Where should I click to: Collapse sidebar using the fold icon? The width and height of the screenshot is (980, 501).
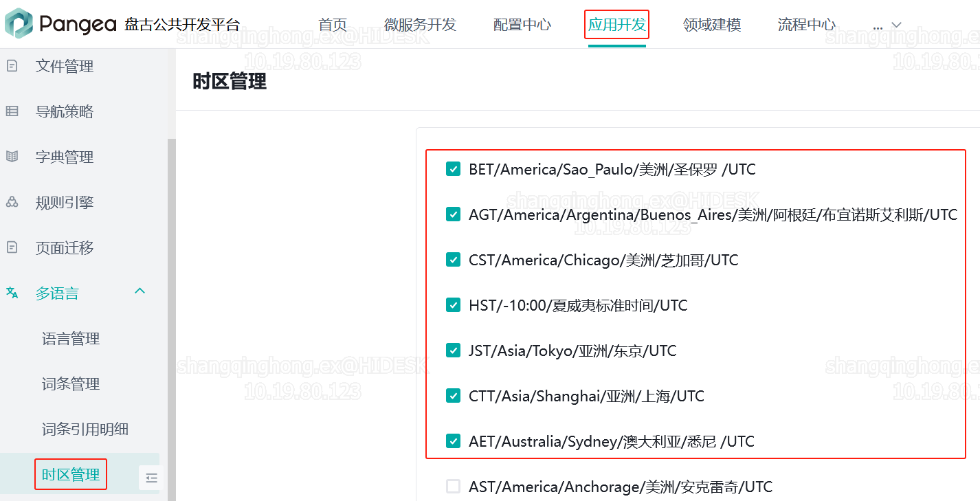coord(152,478)
